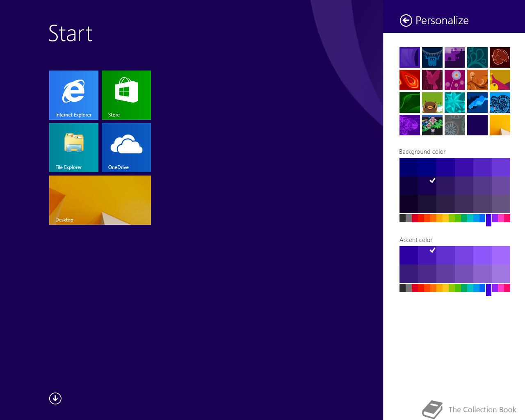Pick violet purple in the background hue strip
Viewport: 525px width, 420px height.
pyautogui.click(x=495, y=218)
